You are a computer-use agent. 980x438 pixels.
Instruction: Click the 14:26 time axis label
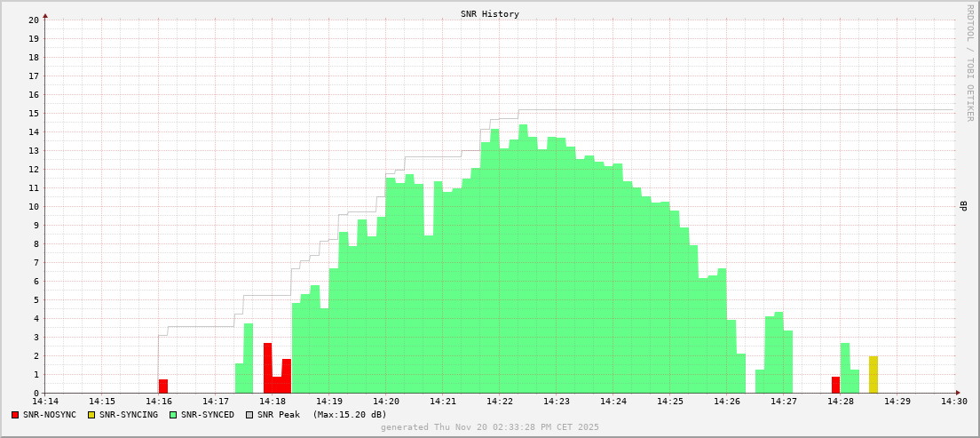click(727, 402)
